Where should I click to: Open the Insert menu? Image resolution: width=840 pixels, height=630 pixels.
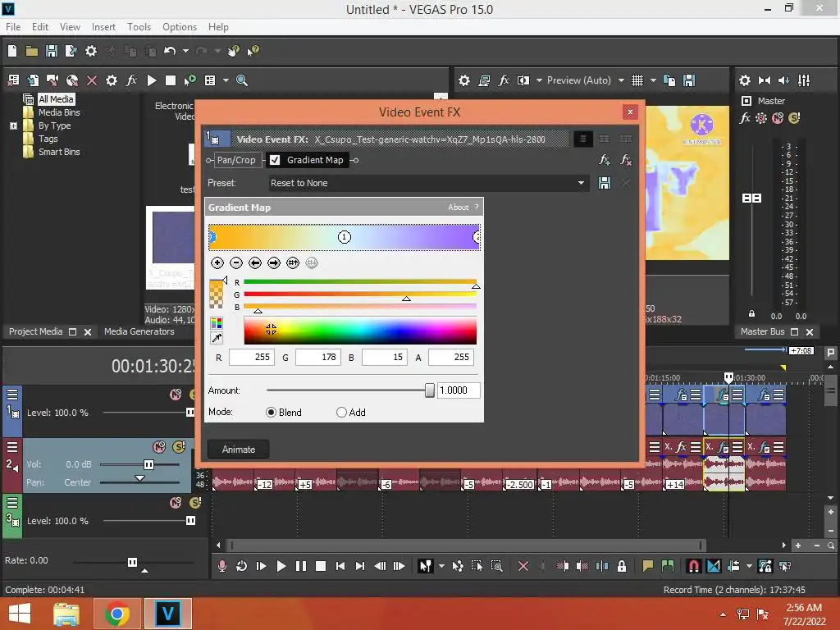pos(103,27)
